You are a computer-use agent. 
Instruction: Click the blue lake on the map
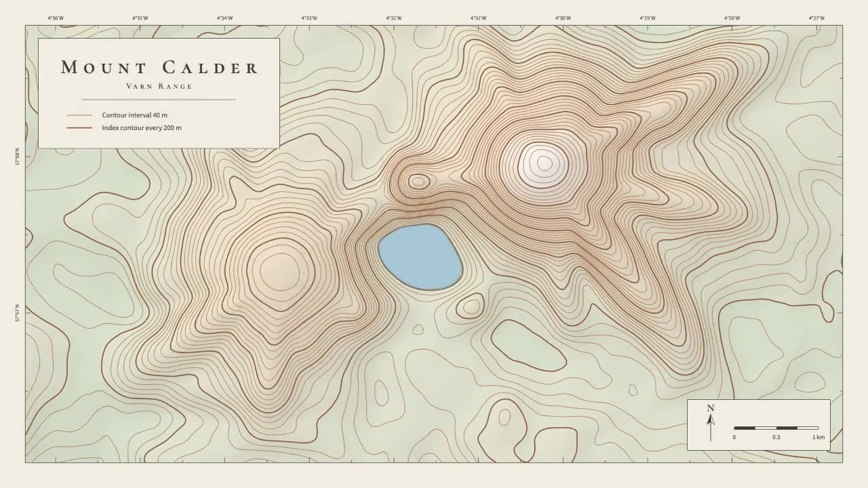tap(420, 258)
